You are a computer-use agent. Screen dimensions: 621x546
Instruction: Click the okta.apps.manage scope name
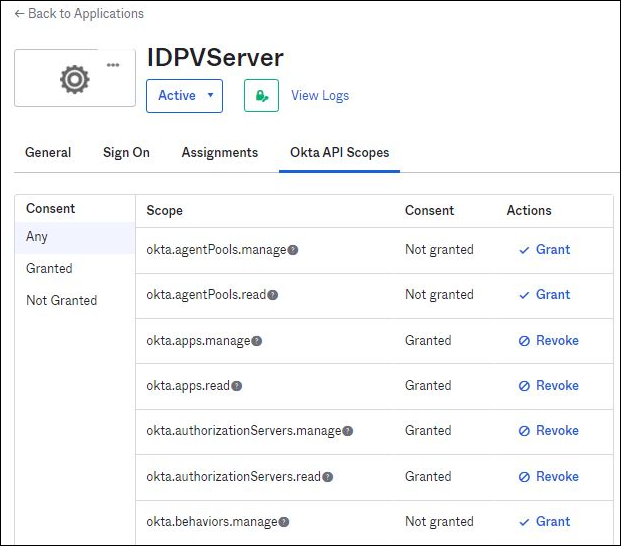(x=198, y=341)
